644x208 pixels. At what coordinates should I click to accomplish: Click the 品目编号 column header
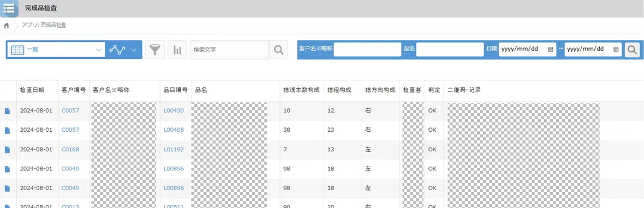click(176, 90)
